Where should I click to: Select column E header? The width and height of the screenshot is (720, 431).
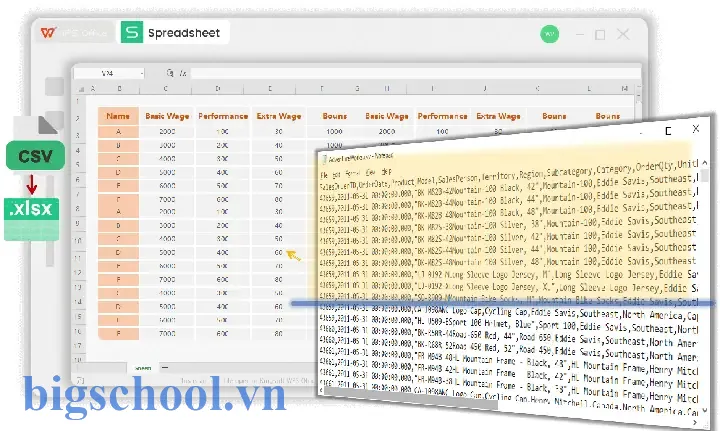pos(270,89)
